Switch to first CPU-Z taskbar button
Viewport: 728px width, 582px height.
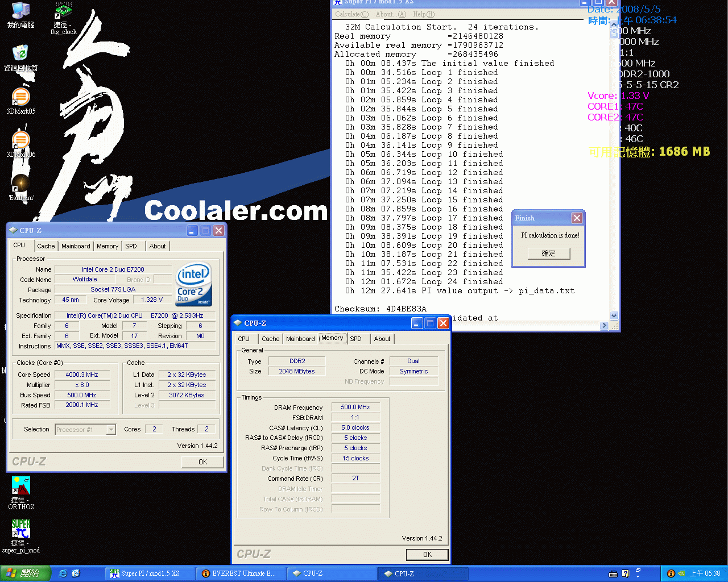click(x=332, y=573)
